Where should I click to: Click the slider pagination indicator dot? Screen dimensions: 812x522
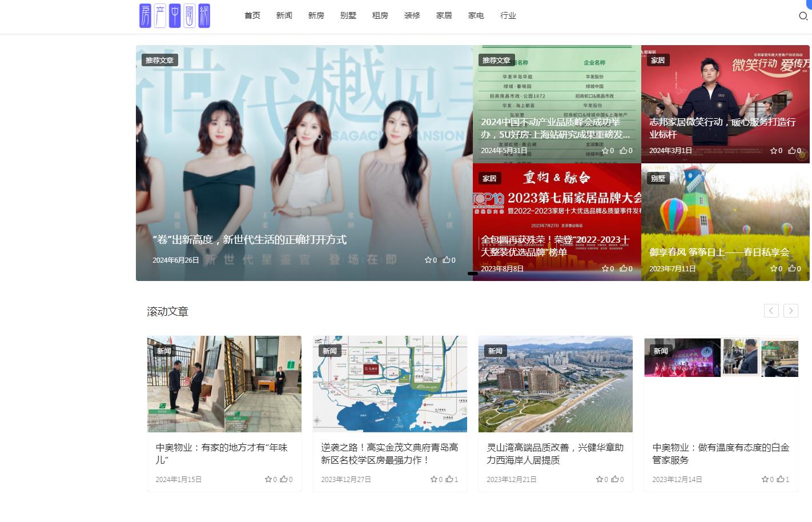click(x=473, y=274)
